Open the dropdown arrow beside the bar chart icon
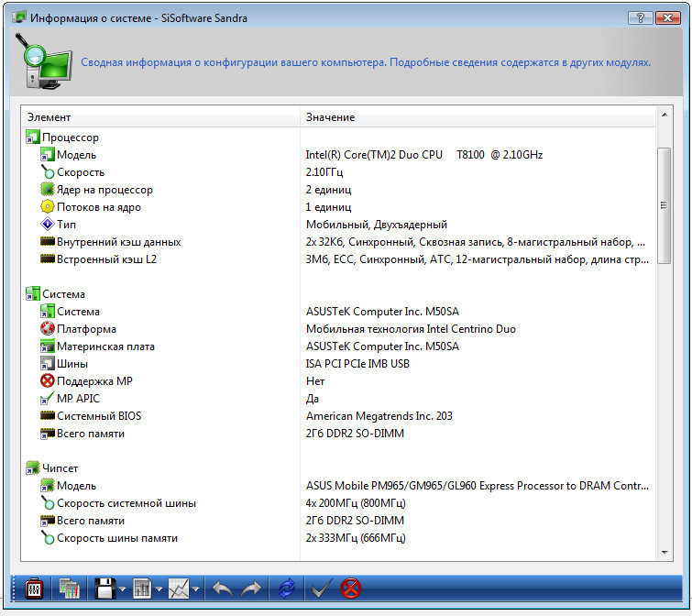 [x=159, y=589]
